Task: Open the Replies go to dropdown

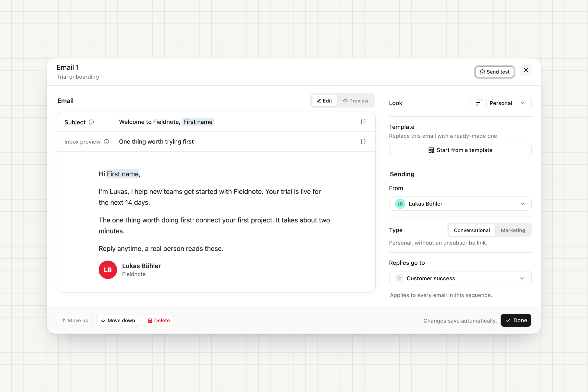Action: coord(460,278)
